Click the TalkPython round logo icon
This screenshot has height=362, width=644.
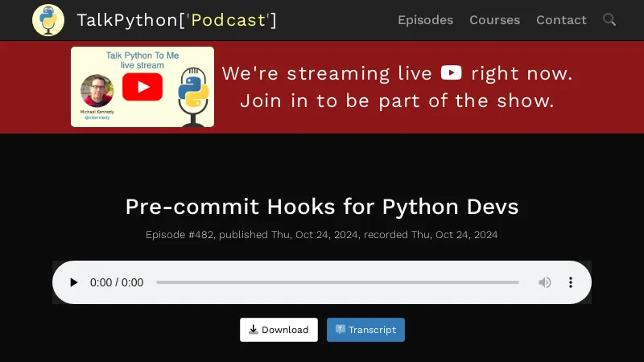pyautogui.click(x=48, y=20)
